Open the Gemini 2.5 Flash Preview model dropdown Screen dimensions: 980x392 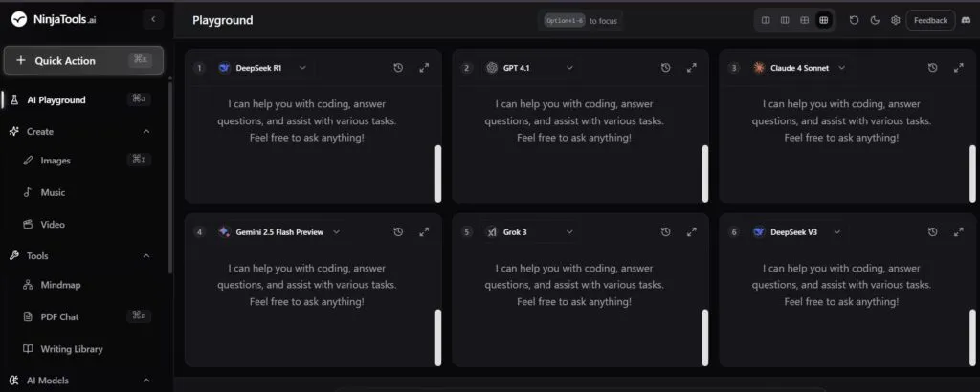coord(336,231)
